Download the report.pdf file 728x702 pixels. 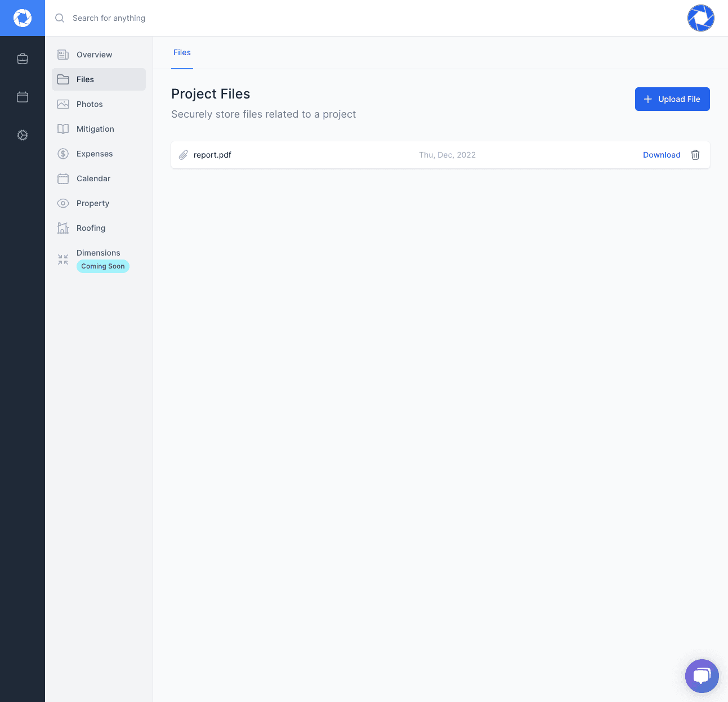click(662, 155)
